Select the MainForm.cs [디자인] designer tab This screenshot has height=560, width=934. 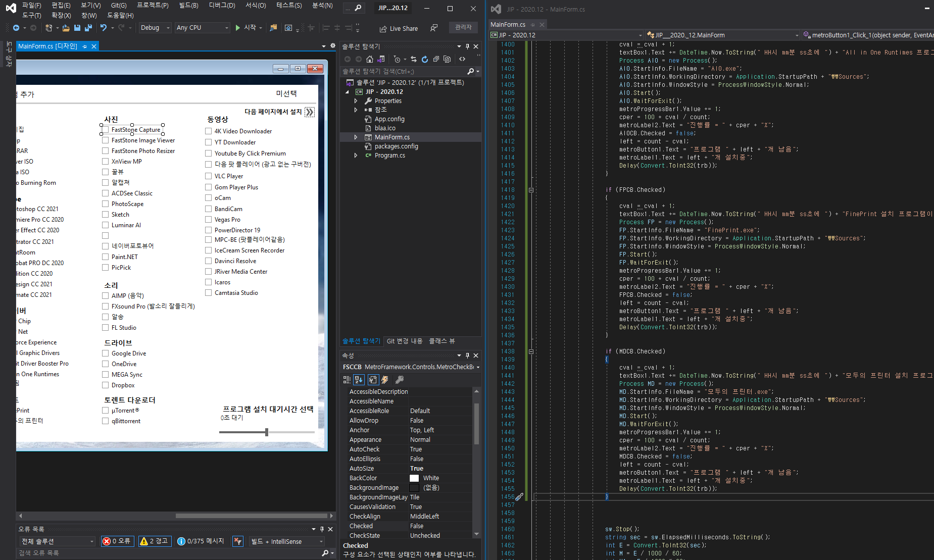pos(47,46)
